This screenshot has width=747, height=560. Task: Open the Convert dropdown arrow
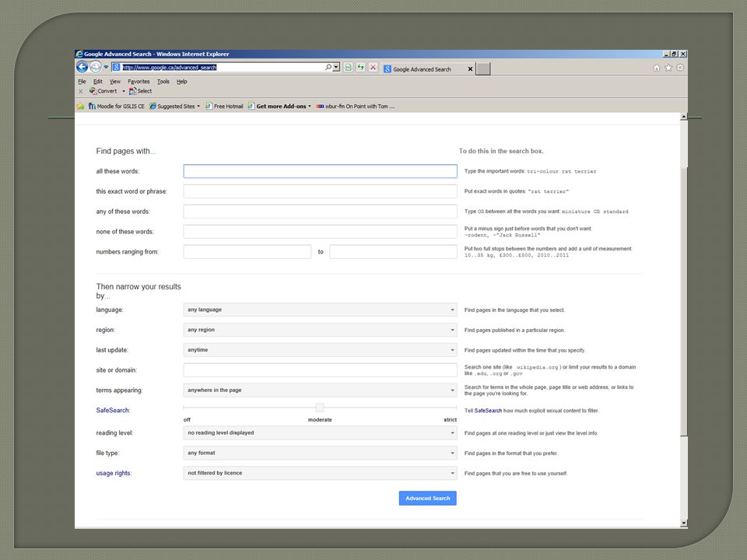point(124,91)
